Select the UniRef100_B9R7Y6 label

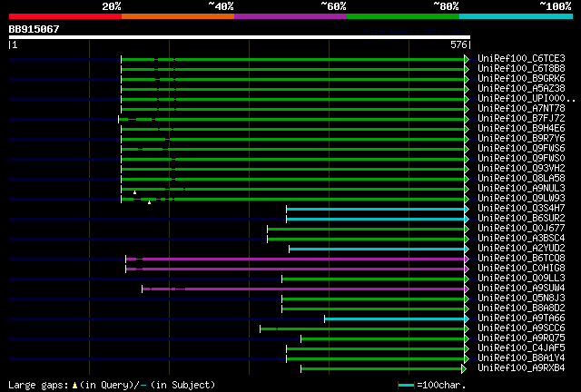pos(521,139)
